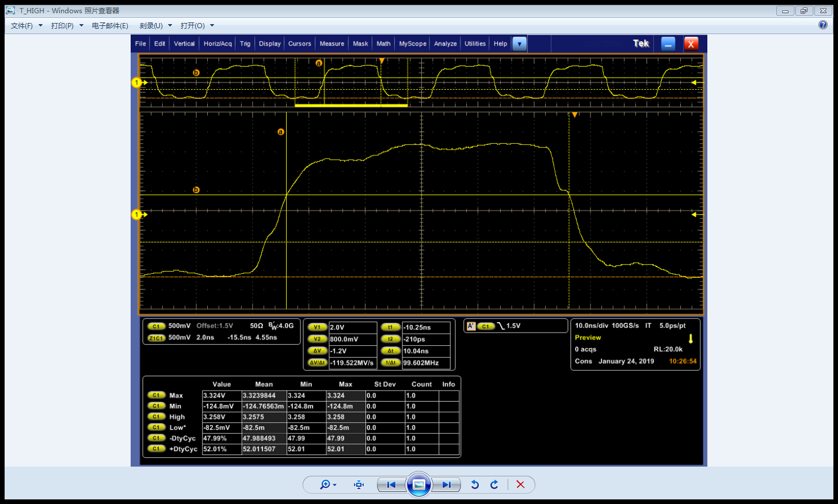Image resolution: width=838 pixels, height=504 pixels.
Task: Go to the next photo
Action: [x=447, y=485]
